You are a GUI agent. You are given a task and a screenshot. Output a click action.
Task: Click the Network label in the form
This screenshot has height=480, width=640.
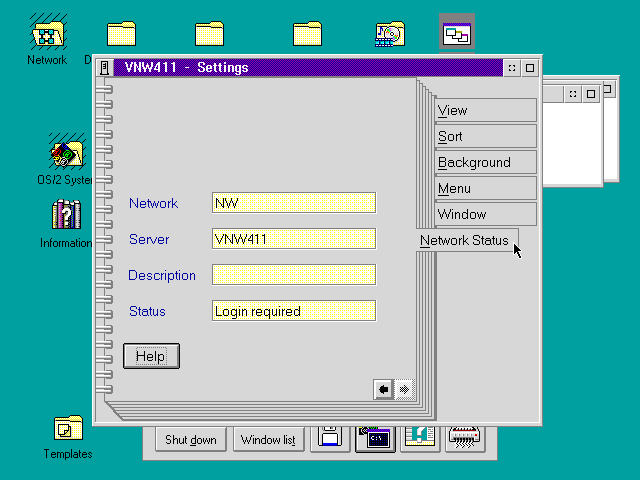(x=153, y=203)
